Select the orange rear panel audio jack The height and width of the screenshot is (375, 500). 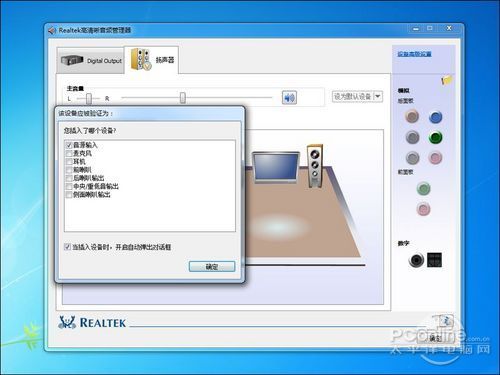click(412, 116)
